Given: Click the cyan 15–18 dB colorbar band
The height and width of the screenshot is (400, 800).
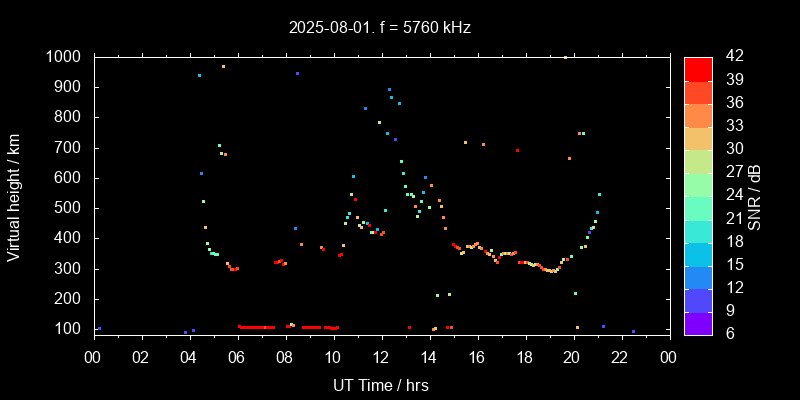Looking at the screenshot, I should [698, 253].
